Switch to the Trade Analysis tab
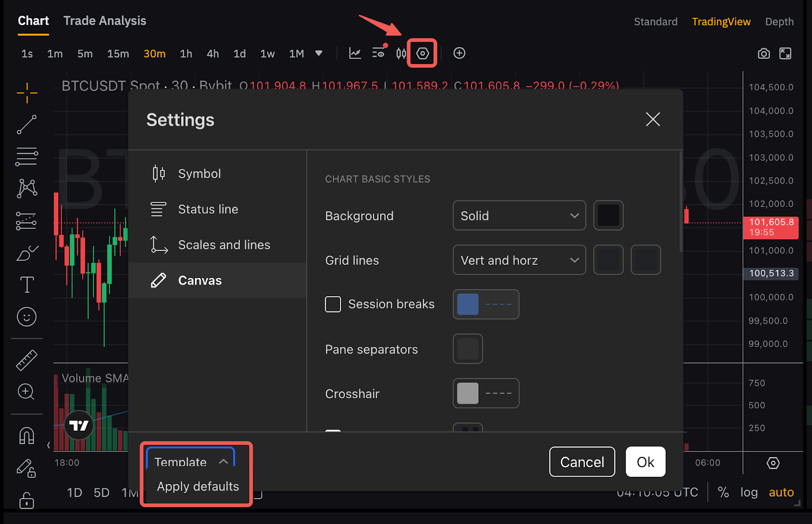 click(x=105, y=21)
